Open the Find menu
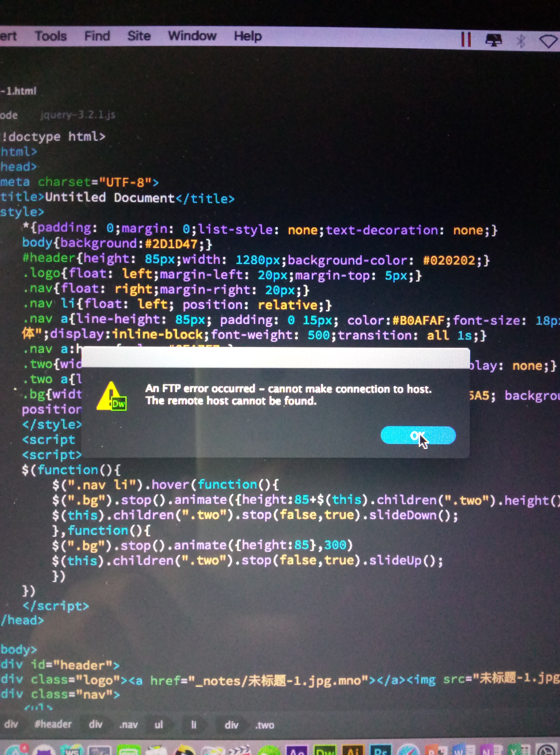The image size is (560, 755). coord(97,36)
